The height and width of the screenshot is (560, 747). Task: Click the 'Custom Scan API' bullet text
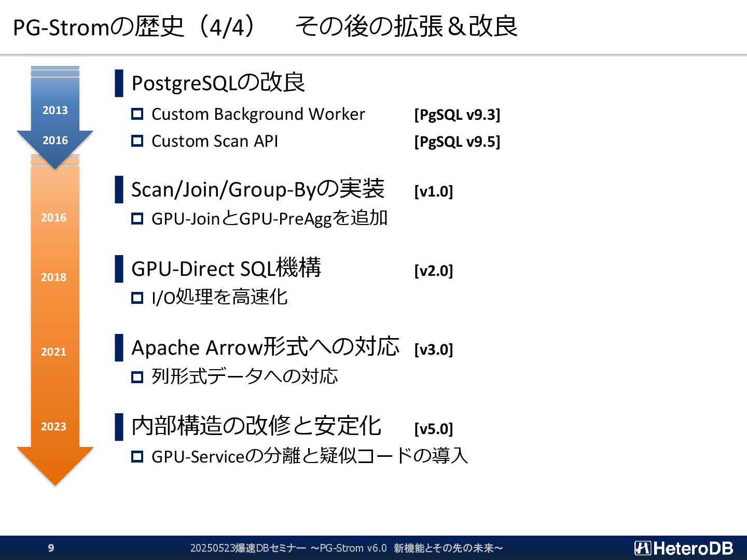click(215, 141)
